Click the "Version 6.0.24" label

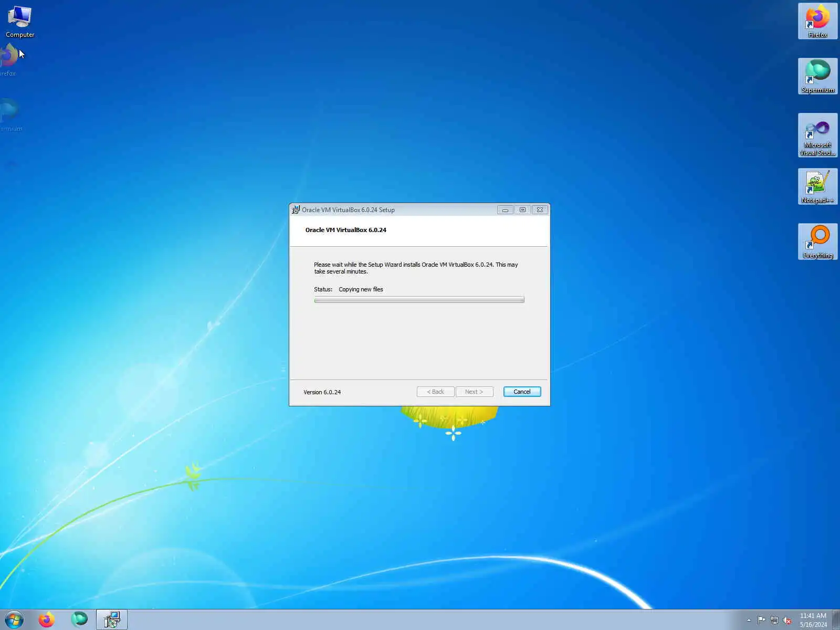[322, 392]
